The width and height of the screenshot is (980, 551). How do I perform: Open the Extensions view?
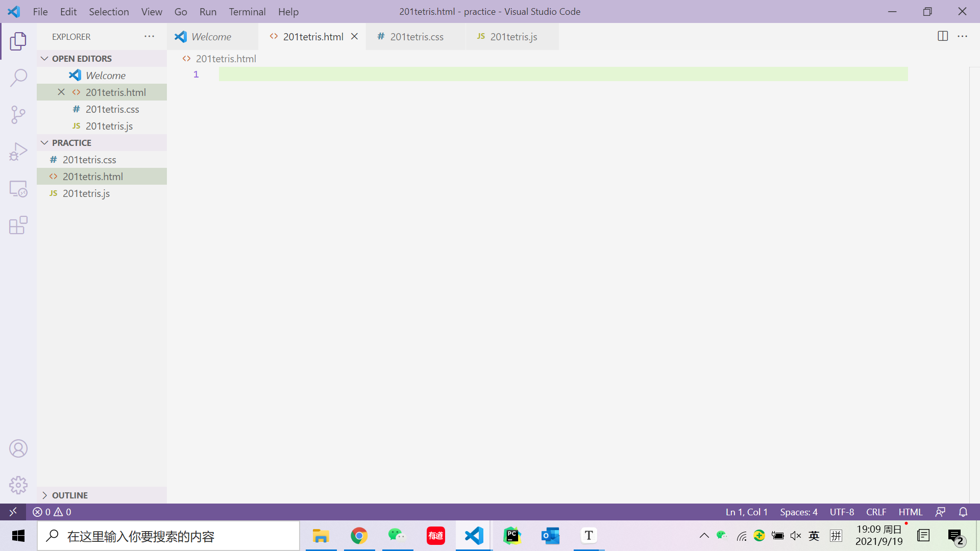18,225
